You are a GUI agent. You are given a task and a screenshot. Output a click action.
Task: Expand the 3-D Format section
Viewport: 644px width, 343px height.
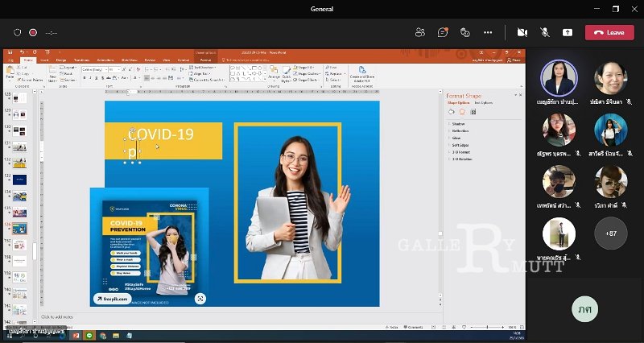point(460,152)
